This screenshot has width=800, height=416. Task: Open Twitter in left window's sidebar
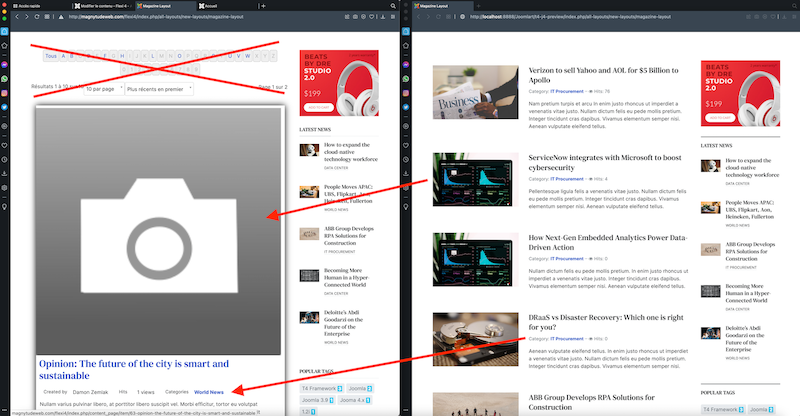click(x=5, y=107)
